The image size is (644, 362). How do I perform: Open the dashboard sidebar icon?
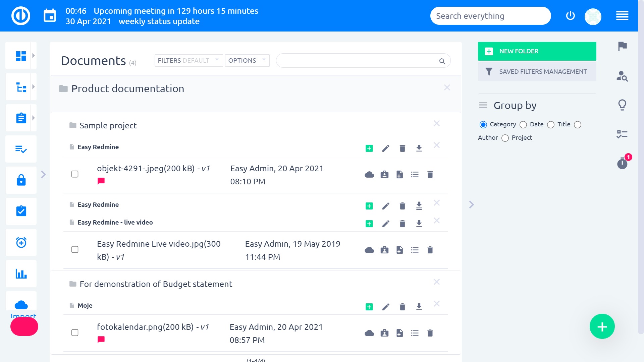pyautogui.click(x=21, y=56)
